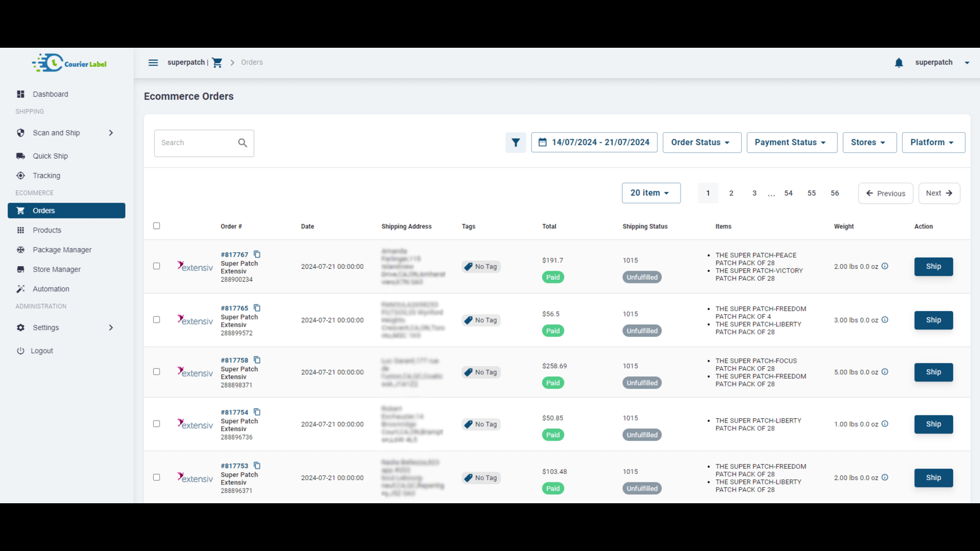Click No Tag for order #817758

point(481,372)
